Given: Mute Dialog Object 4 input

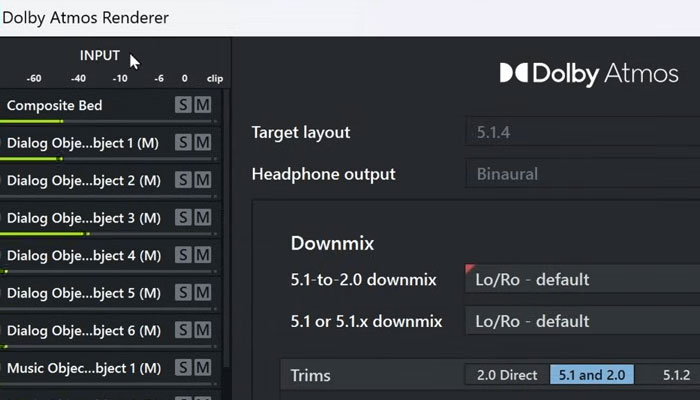Looking at the screenshot, I should (x=203, y=255).
